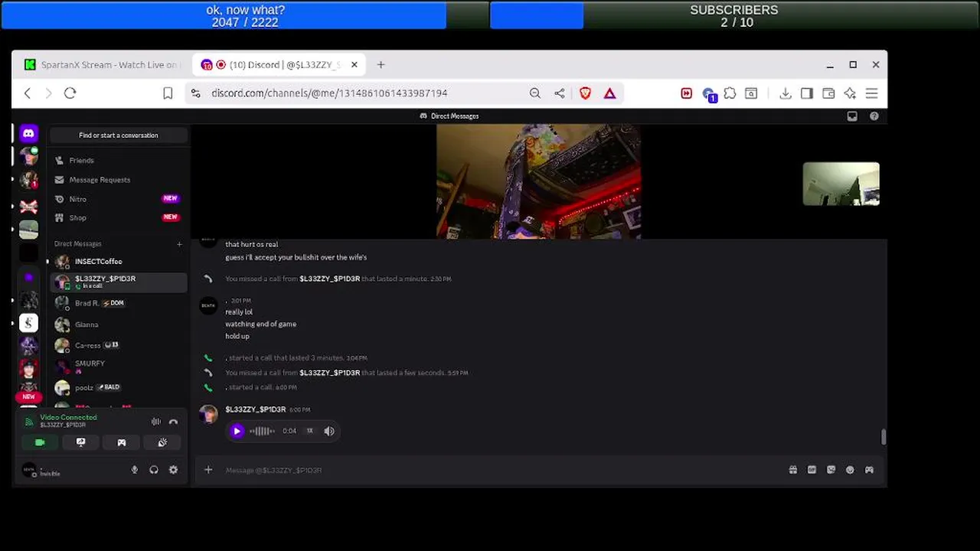Open the Nitro page
This screenshot has width=980, height=551.
(x=119, y=199)
